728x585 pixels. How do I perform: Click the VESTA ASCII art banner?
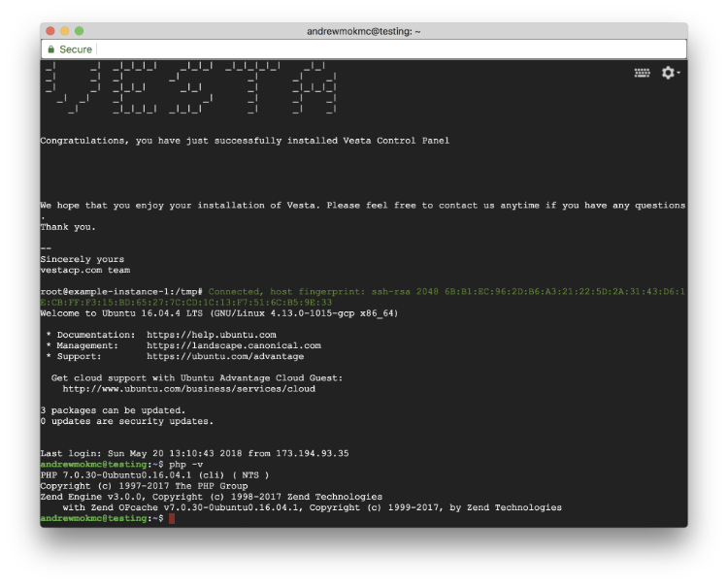coord(190,87)
